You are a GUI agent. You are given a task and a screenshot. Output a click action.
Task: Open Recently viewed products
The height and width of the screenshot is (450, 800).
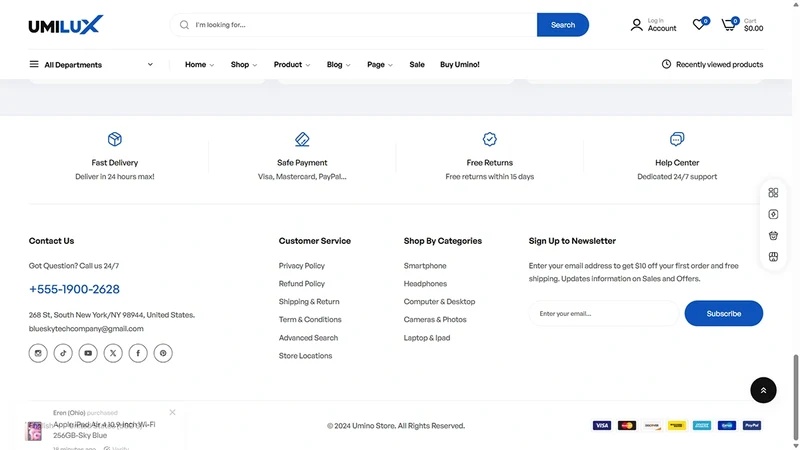712,64
